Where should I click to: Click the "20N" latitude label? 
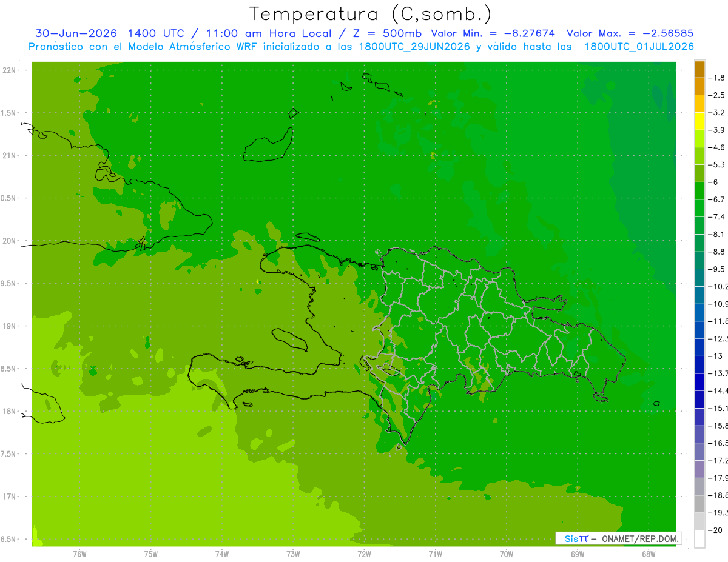point(10,241)
